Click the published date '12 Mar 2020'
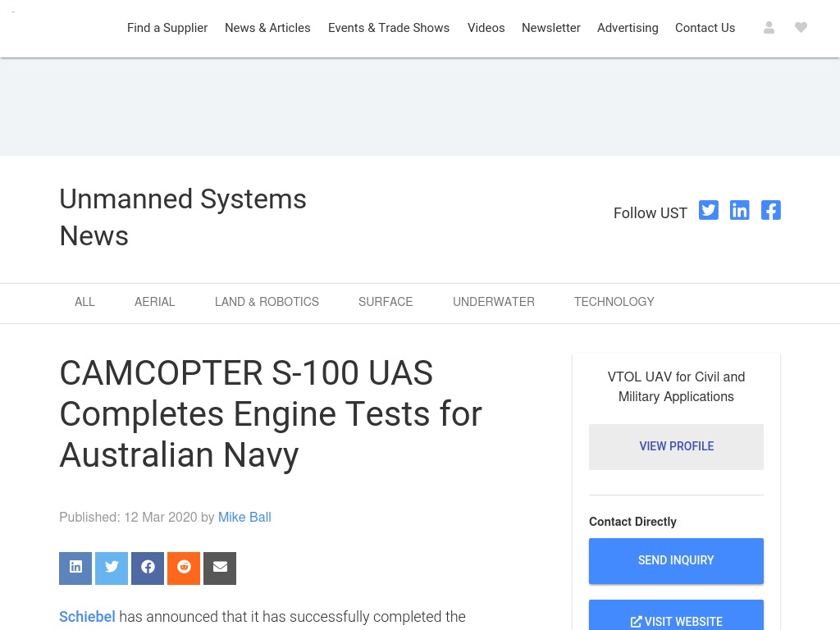840x630 pixels. click(x=160, y=518)
